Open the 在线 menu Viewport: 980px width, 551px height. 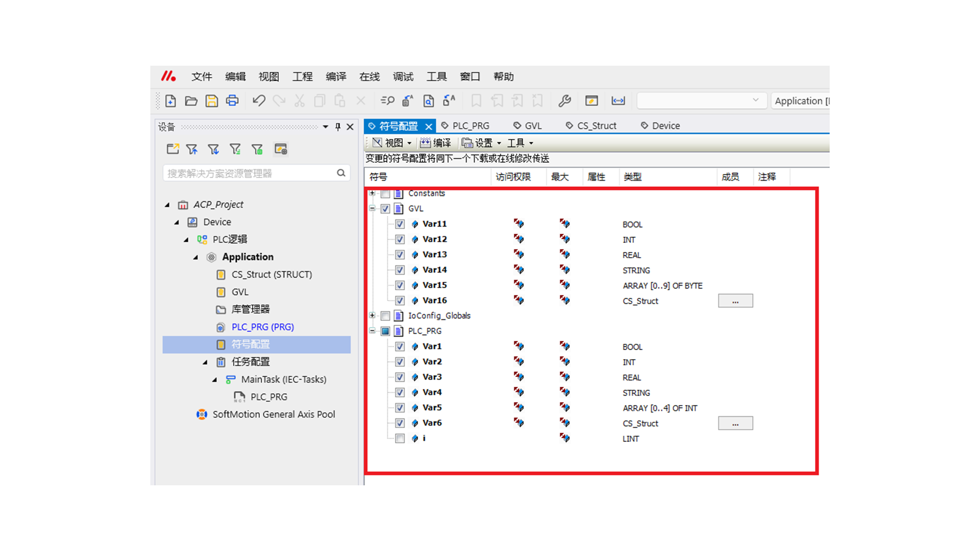[370, 77]
